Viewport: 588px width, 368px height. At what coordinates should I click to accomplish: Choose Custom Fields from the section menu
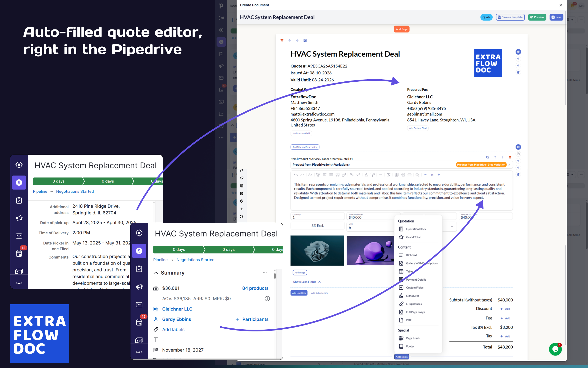pos(415,287)
